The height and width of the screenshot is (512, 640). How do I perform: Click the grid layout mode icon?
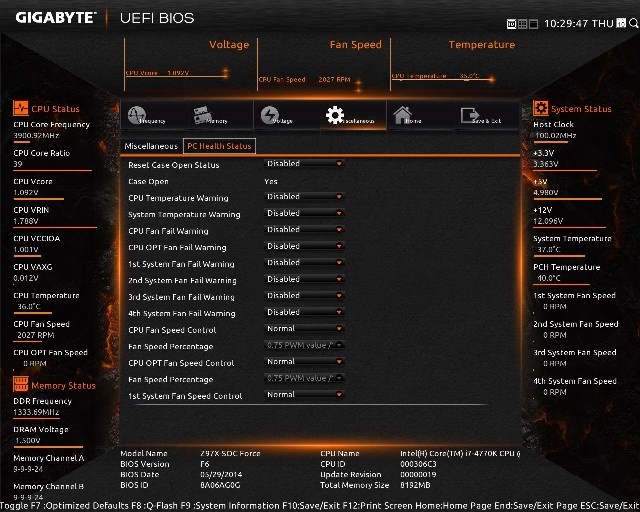pos(522,24)
